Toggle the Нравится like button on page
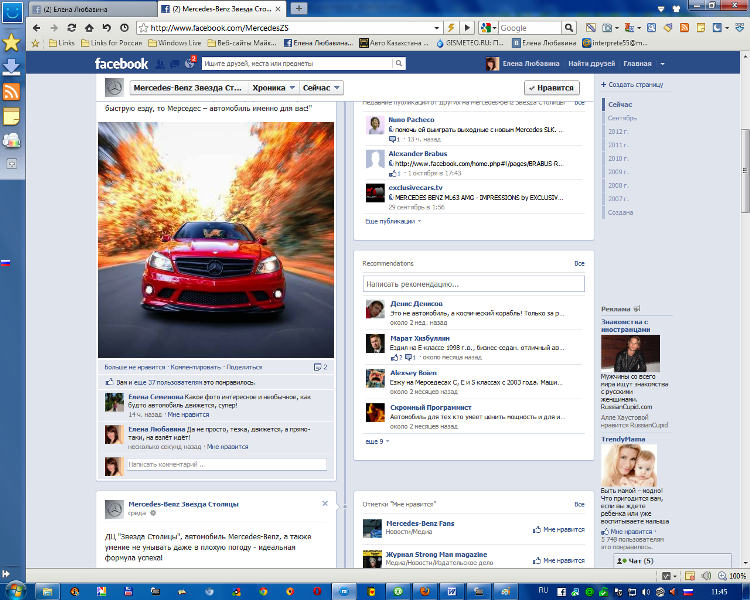750x600 pixels. point(551,88)
